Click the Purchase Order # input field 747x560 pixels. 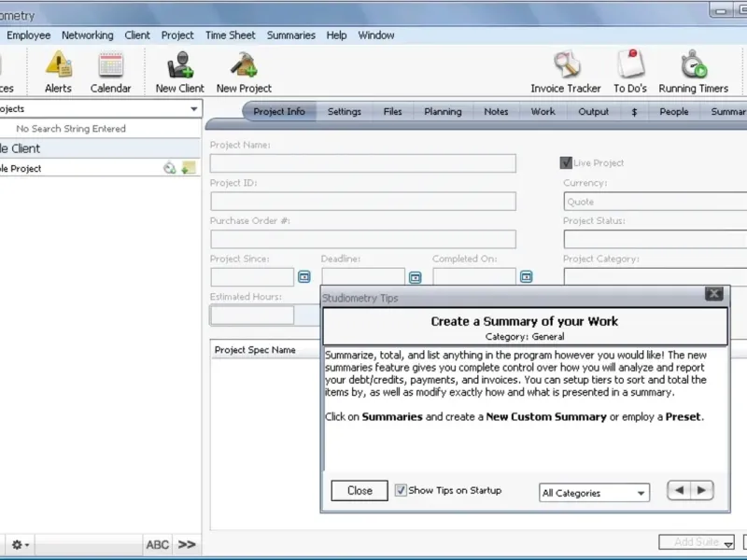point(363,239)
